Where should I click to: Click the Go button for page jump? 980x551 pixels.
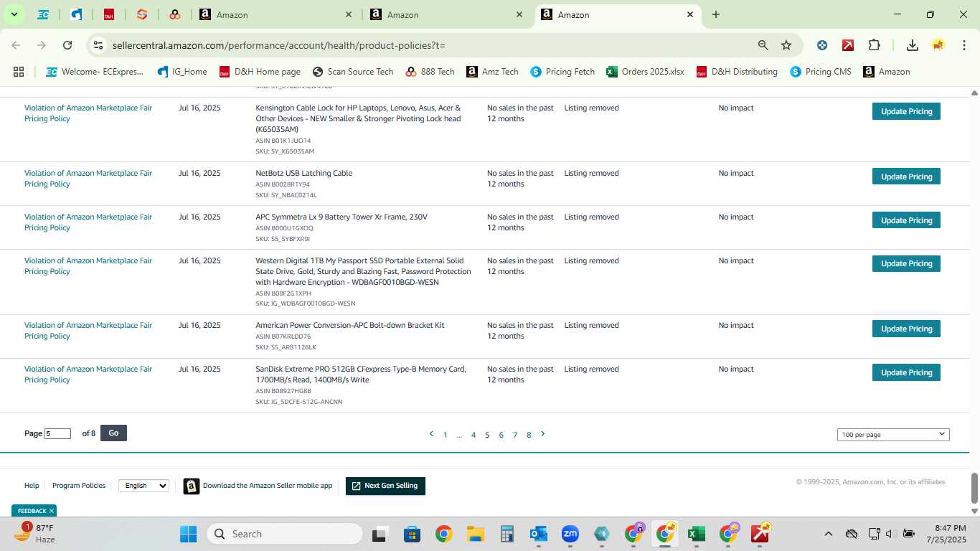[113, 433]
